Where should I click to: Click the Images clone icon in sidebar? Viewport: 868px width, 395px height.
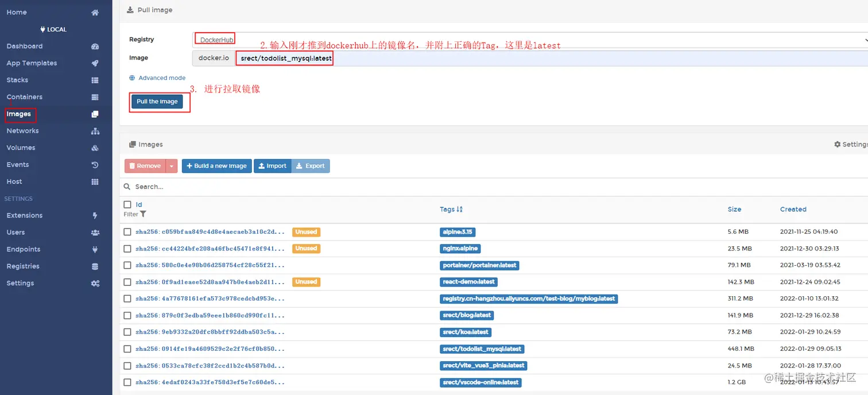(x=95, y=114)
